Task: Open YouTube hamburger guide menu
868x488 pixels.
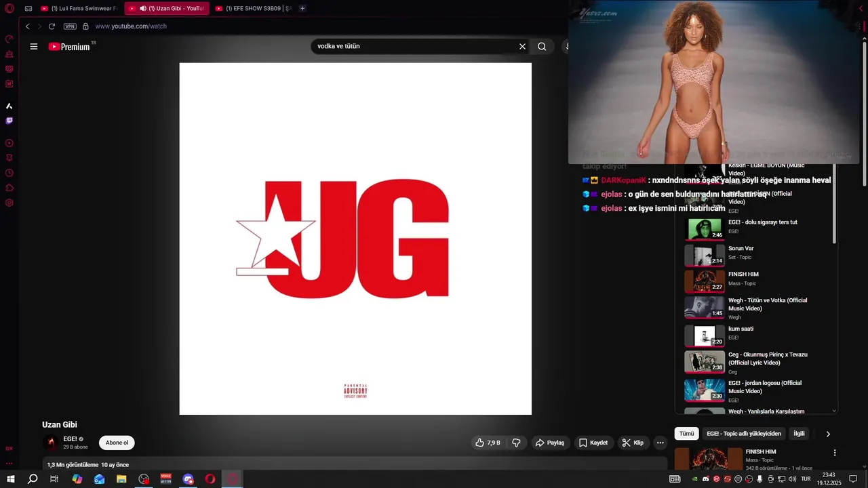Action: tap(34, 47)
